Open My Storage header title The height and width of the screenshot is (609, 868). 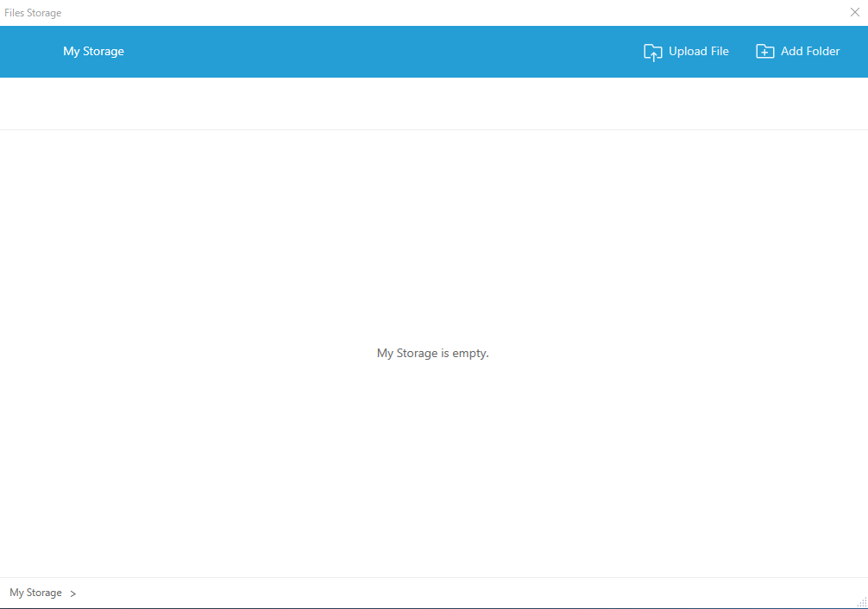click(x=93, y=52)
